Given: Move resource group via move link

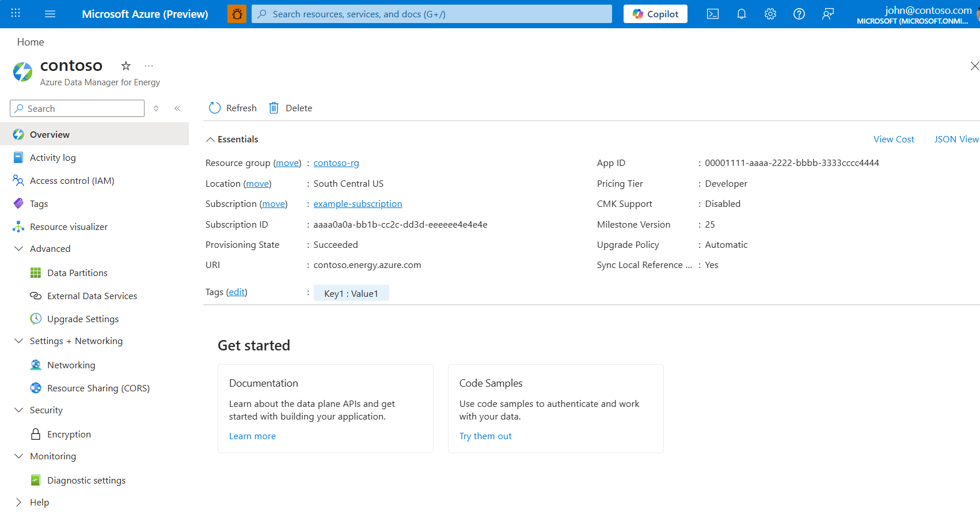Looking at the screenshot, I should 287,163.
